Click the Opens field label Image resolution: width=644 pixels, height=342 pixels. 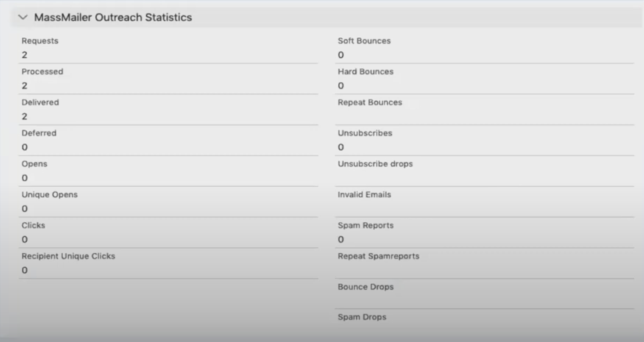[x=34, y=164]
